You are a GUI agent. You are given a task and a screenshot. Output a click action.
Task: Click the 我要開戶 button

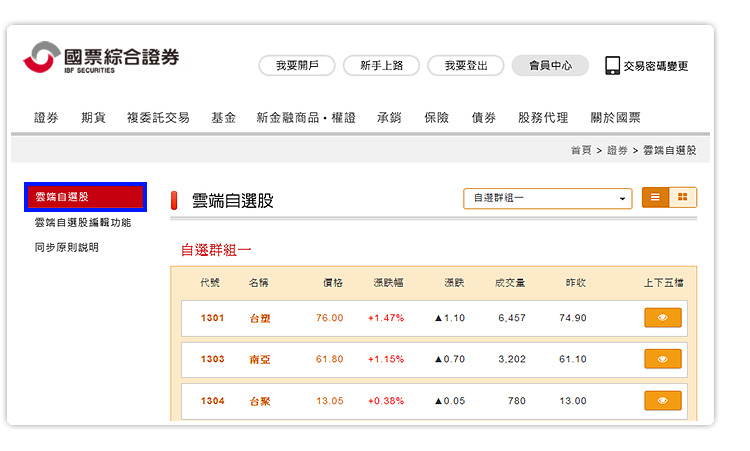[297, 66]
